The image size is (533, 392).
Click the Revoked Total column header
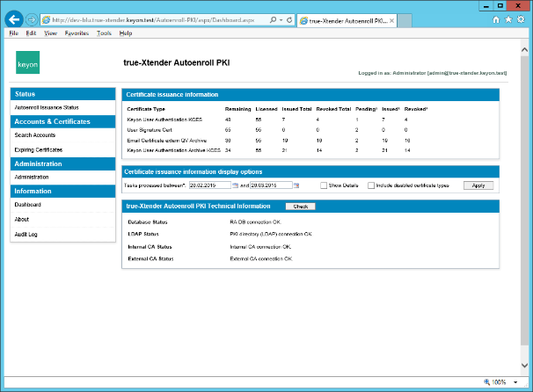pyautogui.click(x=333, y=109)
